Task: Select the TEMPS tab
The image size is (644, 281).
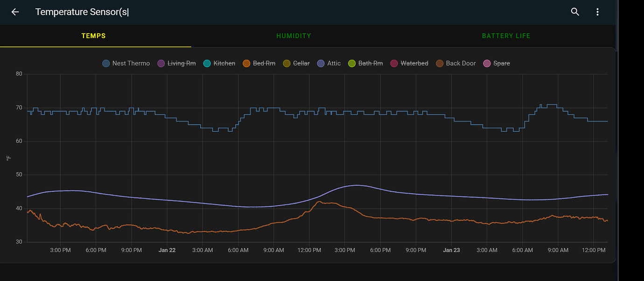Action: coord(93,35)
